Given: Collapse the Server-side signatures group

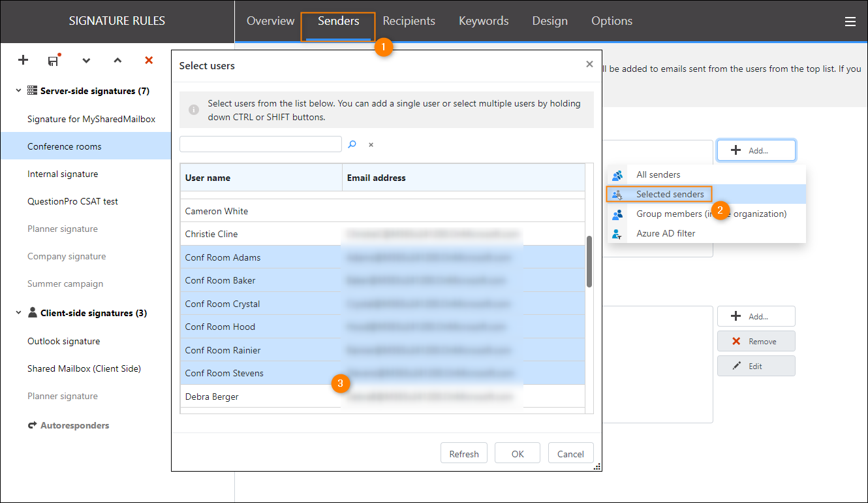Looking at the screenshot, I should 18,91.
